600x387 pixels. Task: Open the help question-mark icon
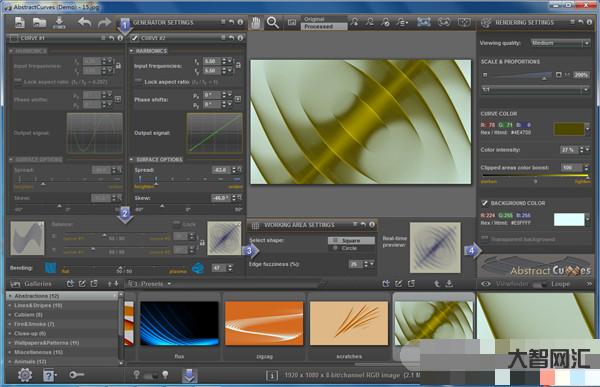(x=49, y=375)
